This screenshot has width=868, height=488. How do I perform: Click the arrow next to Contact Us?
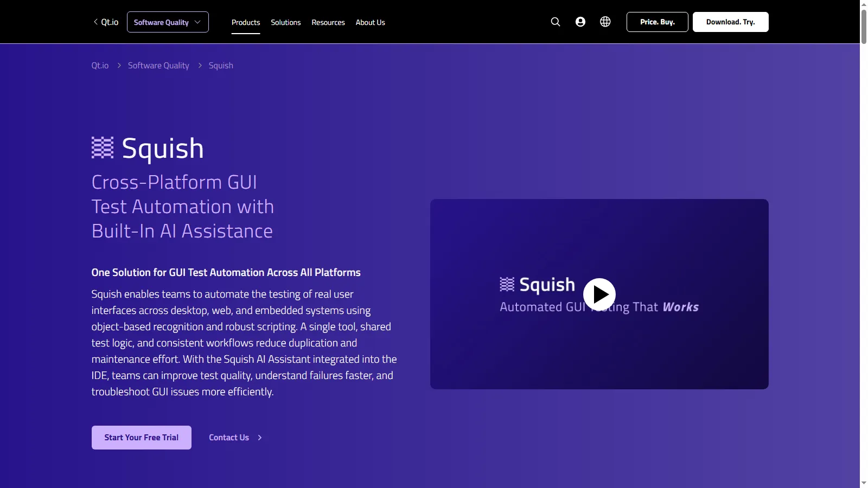coord(260,438)
